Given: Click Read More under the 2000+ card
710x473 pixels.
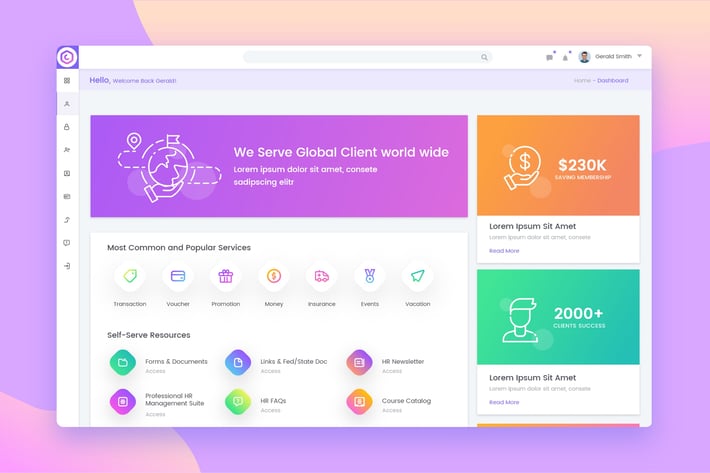Looking at the screenshot, I should [x=504, y=402].
